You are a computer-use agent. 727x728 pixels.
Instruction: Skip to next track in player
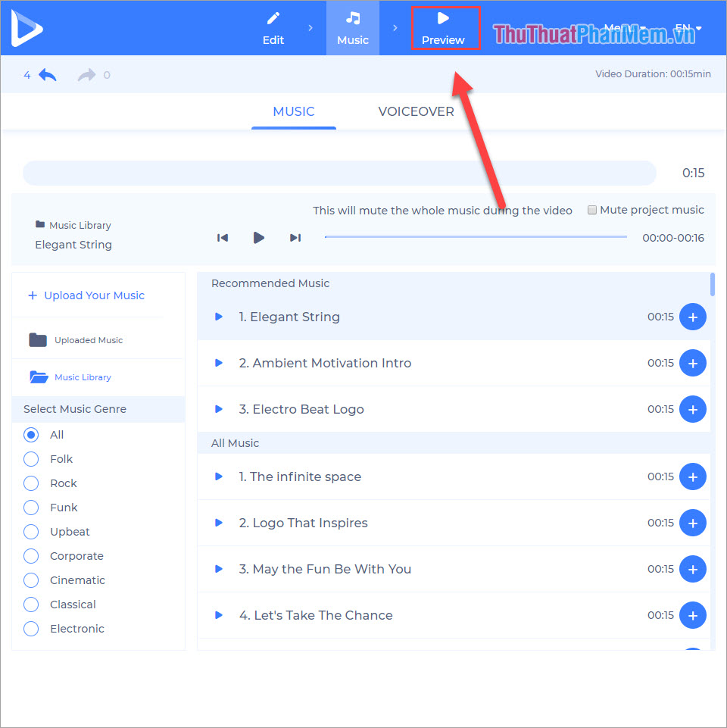(x=295, y=238)
